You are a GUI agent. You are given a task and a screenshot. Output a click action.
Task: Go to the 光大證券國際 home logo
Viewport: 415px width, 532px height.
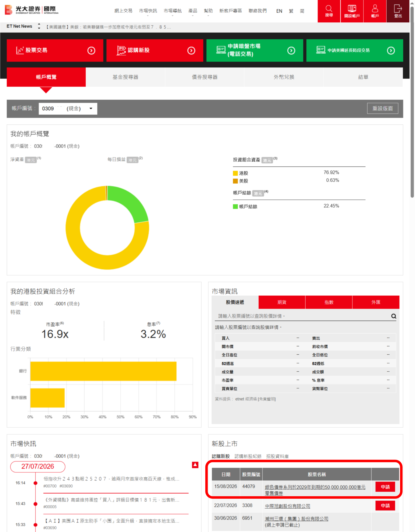pos(32,10)
